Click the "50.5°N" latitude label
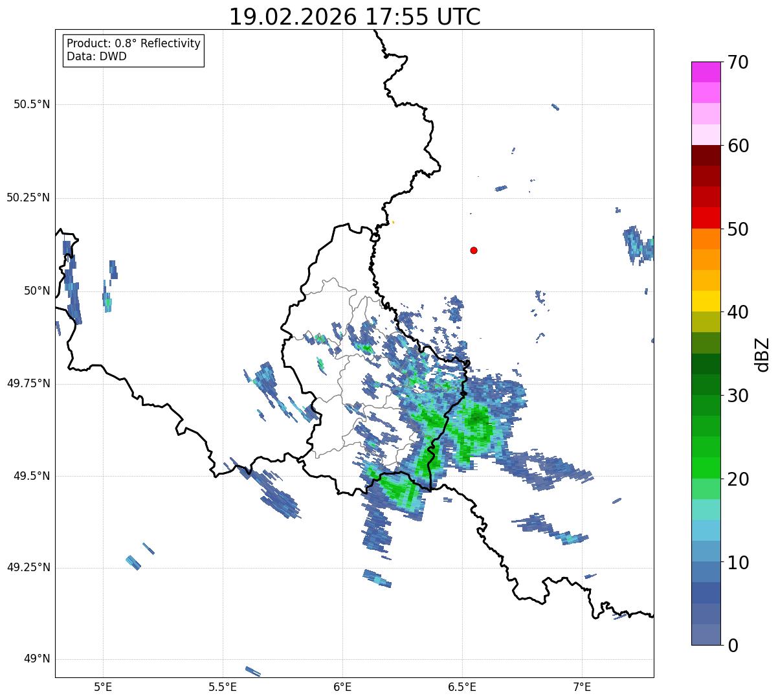The image size is (778, 700). 32,104
